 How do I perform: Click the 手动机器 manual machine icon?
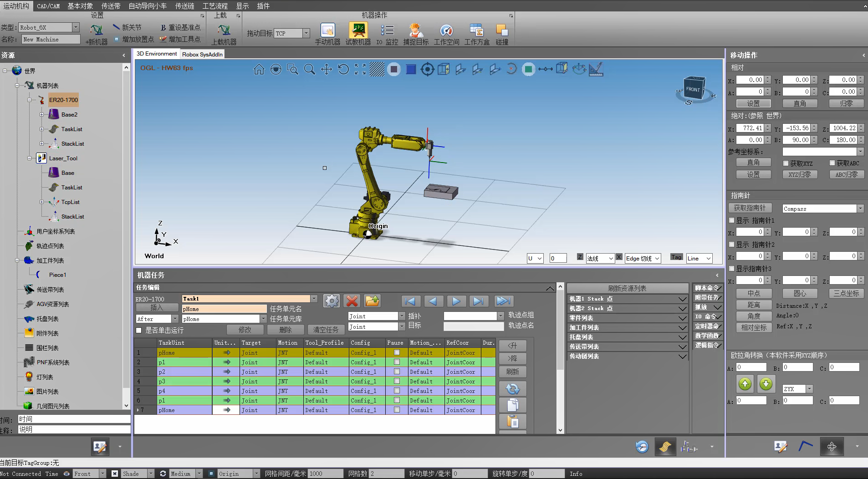[327, 31]
